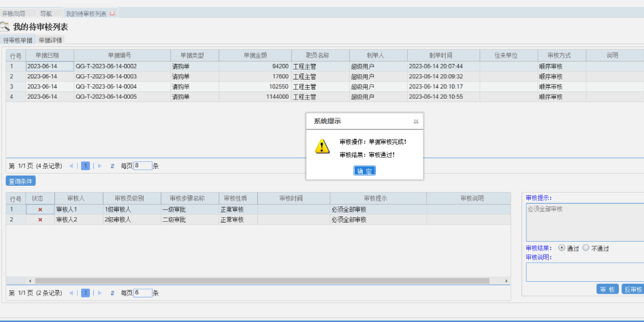The height and width of the screenshot is (322, 644).
Task: Open the 开账向导 tab
Action: (14, 14)
